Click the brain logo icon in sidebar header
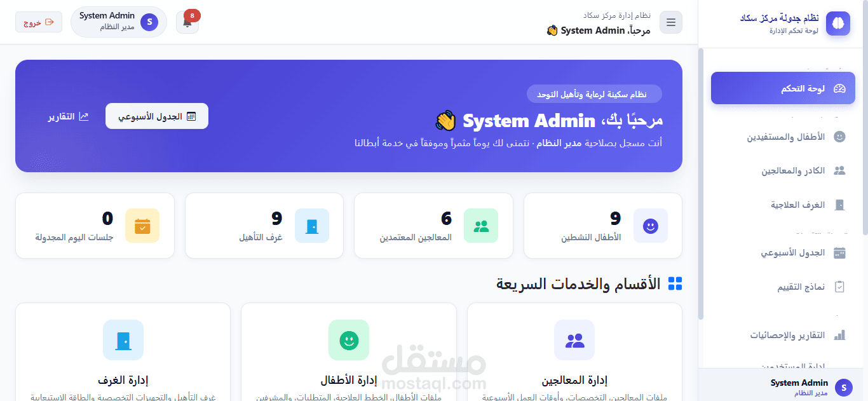The width and height of the screenshot is (868, 401). coord(837,23)
